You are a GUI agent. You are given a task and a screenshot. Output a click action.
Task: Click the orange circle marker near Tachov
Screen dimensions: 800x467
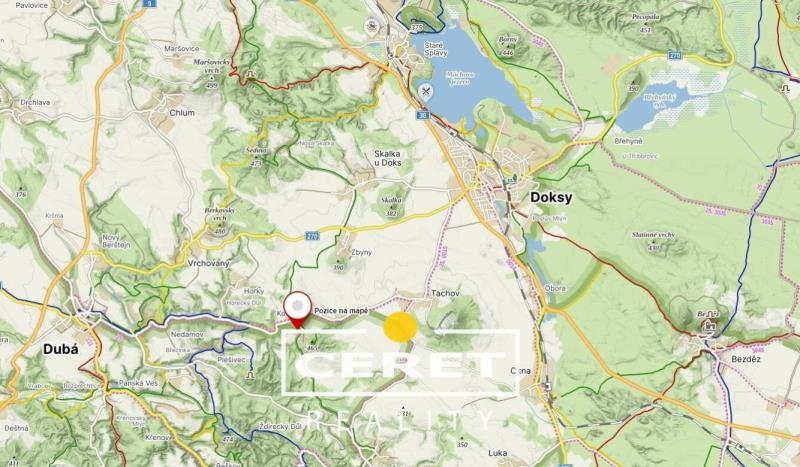tap(401, 327)
